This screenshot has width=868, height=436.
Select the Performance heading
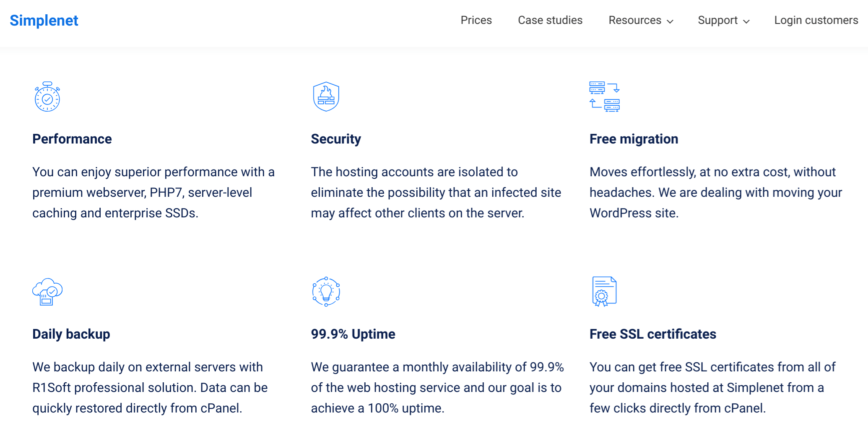click(72, 139)
